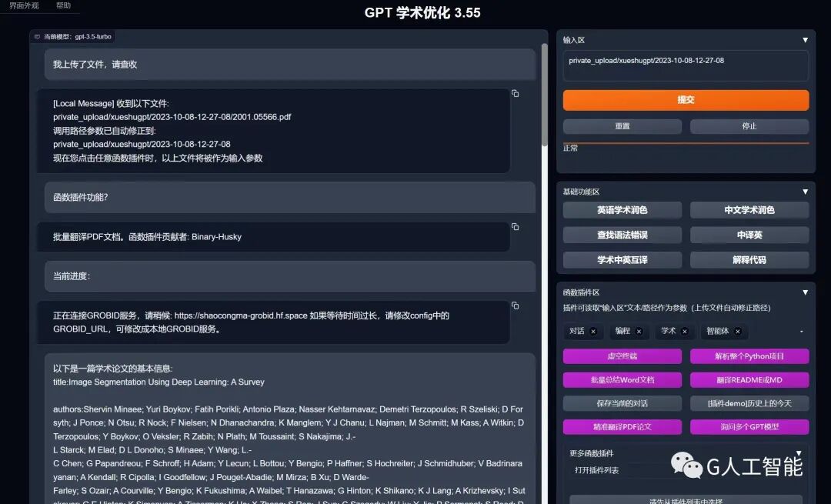831x504 pixels.
Task: Copy the Binary-Husky plugin description message
Action: point(515,227)
